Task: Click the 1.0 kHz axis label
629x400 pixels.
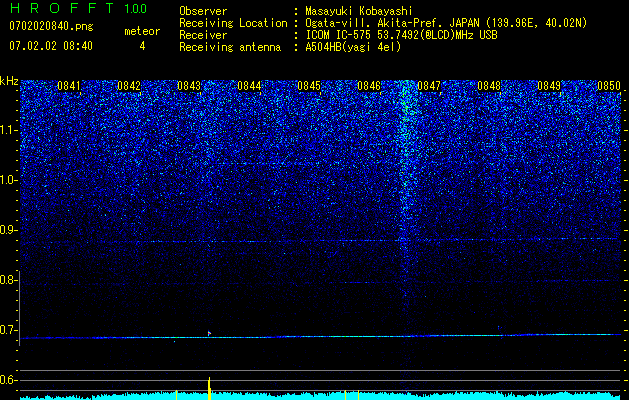Action: (8, 181)
